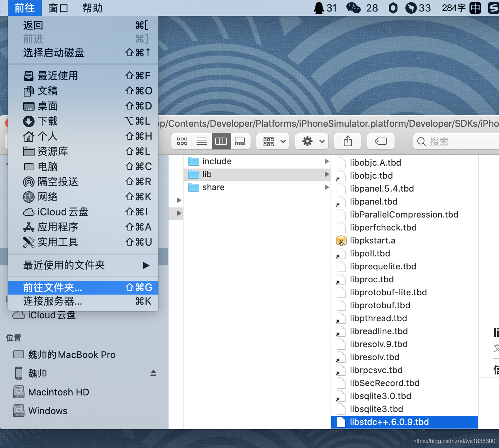
Task: Switch to icon view layout
Action: point(182,141)
